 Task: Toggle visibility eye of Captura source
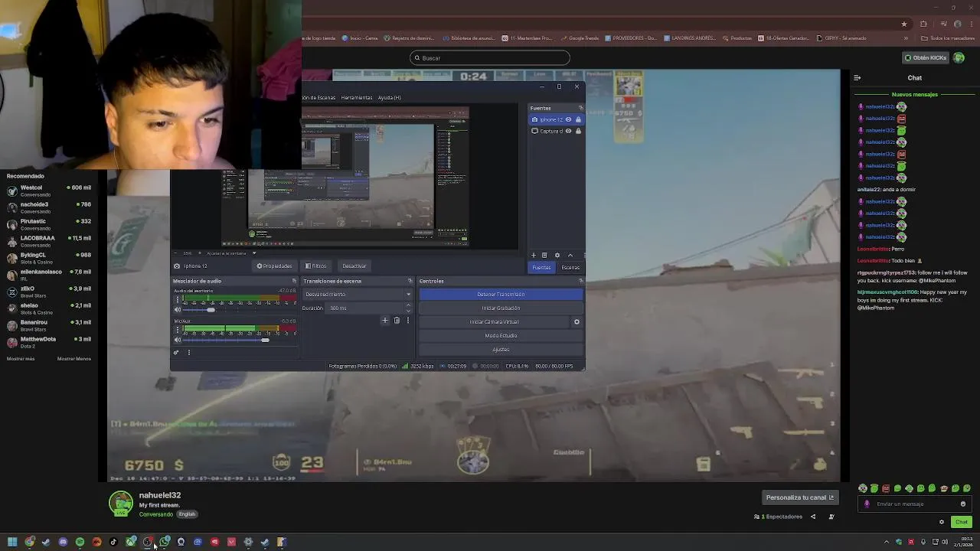[568, 131]
